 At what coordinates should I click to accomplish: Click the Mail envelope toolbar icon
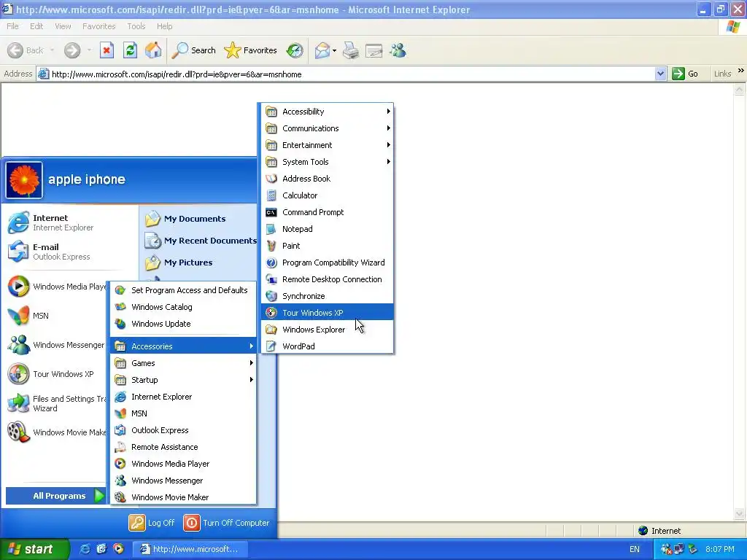322,50
